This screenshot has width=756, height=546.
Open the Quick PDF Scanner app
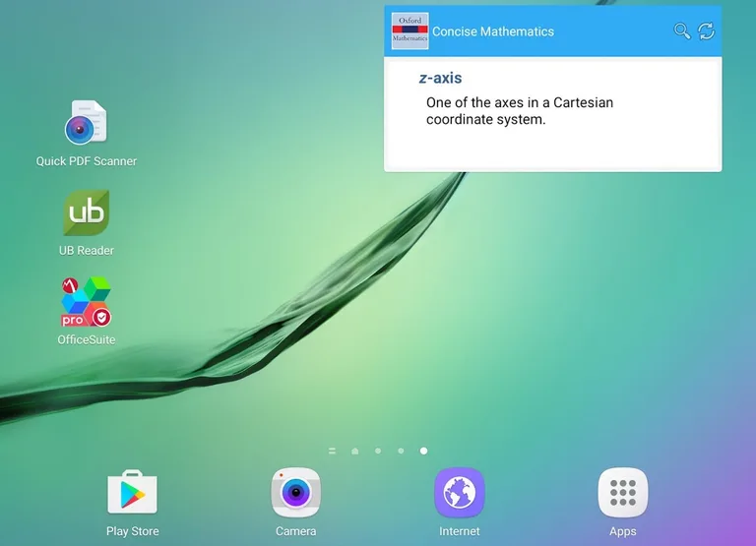coord(87,124)
